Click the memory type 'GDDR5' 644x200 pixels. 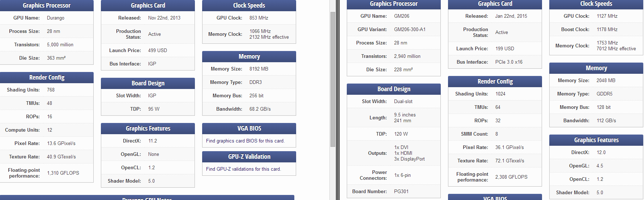[x=605, y=94]
